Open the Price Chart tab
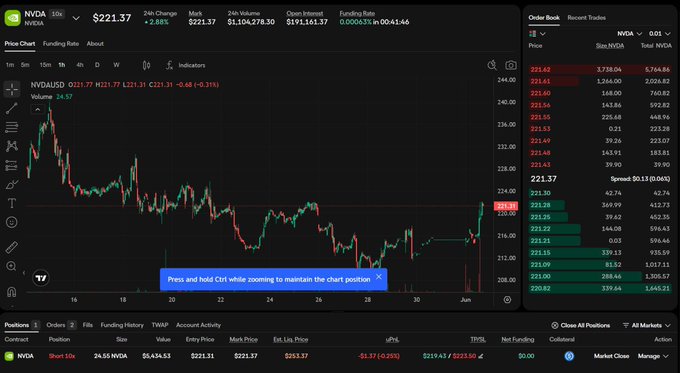This screenshot has height=373, width=680. [20, 44]
